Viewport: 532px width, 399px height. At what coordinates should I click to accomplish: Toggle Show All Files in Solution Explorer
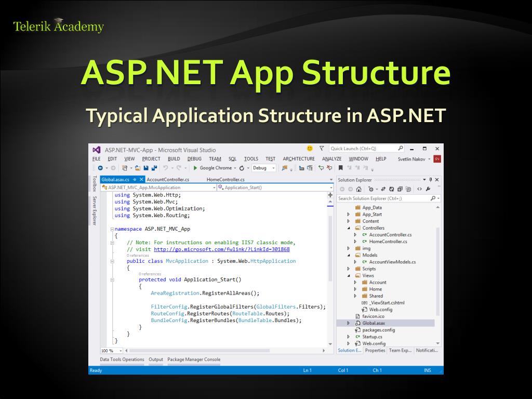[x=408, y=189]
